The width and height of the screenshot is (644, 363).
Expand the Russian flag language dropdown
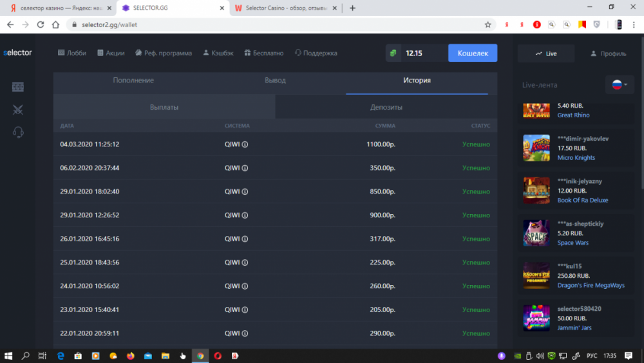point(619,84)
